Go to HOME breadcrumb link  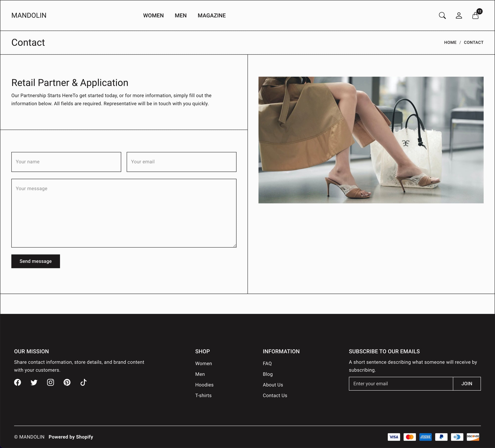(450, 43)
